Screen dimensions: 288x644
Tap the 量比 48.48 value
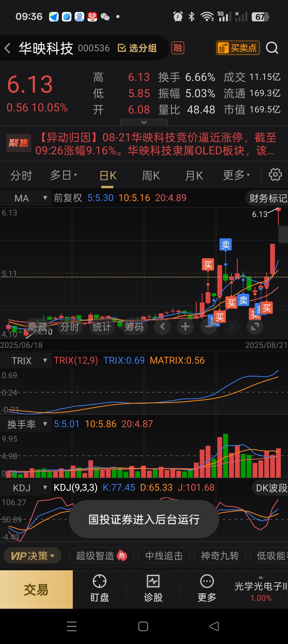(x=201, y=110)
